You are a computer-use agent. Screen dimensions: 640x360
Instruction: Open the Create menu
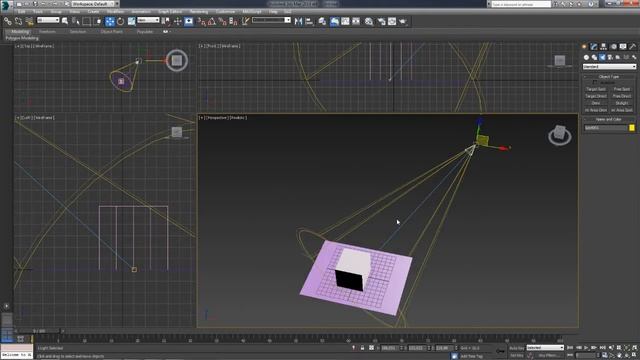(93, 12)
